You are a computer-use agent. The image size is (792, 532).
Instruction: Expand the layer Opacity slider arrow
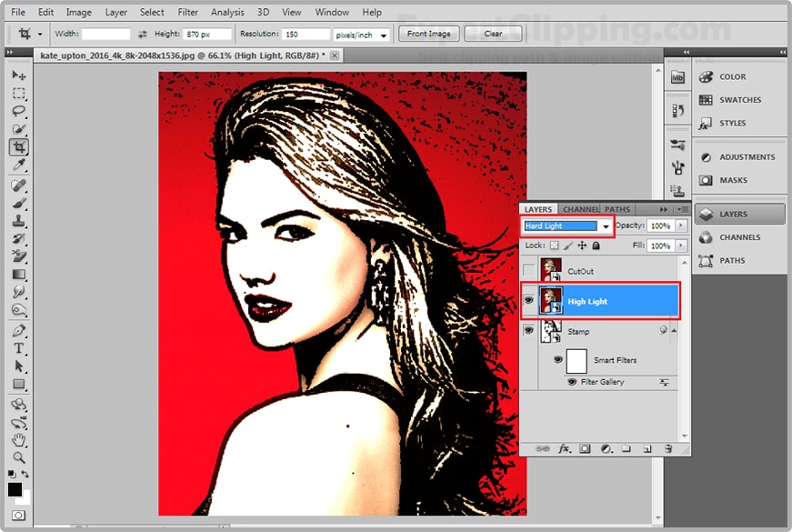click(x=680, y=226)
